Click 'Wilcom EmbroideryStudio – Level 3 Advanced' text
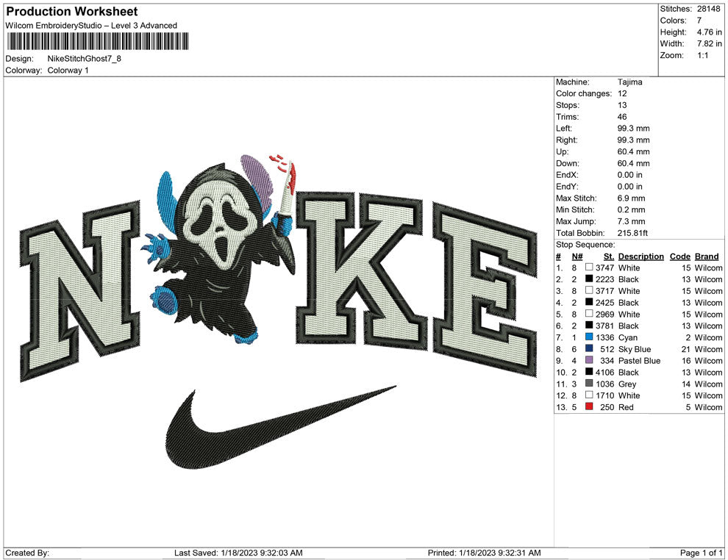The width and height of the screenshot is (728, 560). click(91, 26)
